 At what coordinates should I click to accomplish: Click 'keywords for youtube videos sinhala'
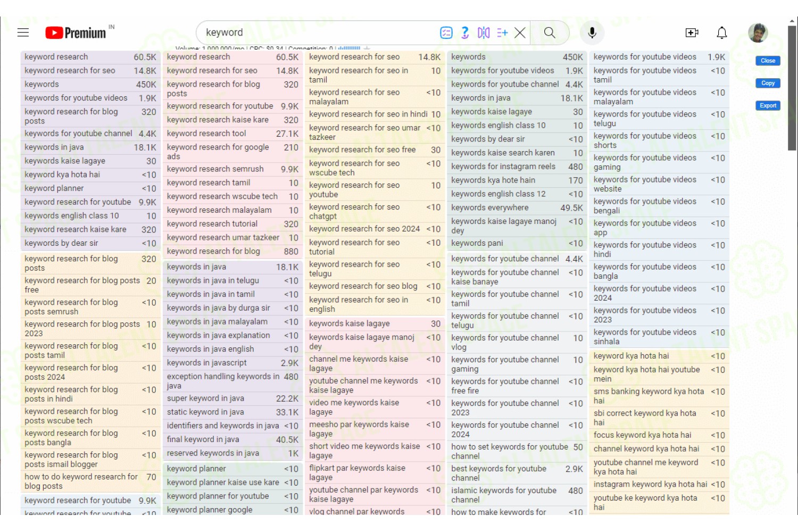coord(660,337)
